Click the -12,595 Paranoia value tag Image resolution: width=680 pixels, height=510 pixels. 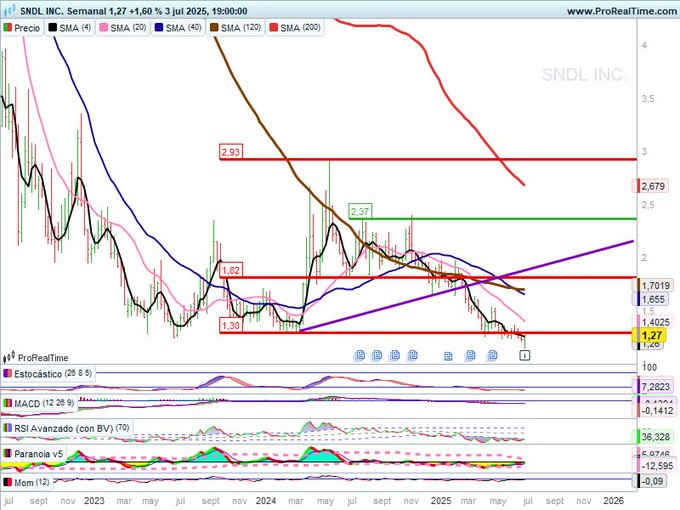(656, 466)
